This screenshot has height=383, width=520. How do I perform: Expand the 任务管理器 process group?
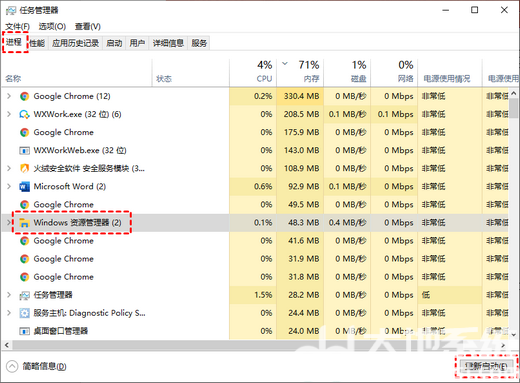[9, 295]
